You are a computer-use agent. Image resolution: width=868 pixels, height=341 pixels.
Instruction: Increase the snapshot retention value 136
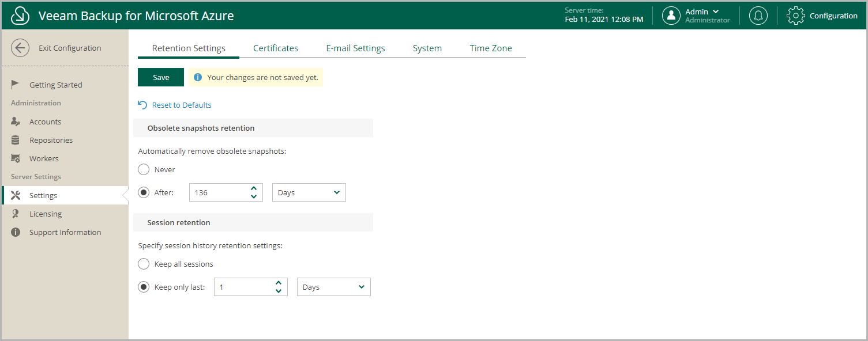(254, 188)
